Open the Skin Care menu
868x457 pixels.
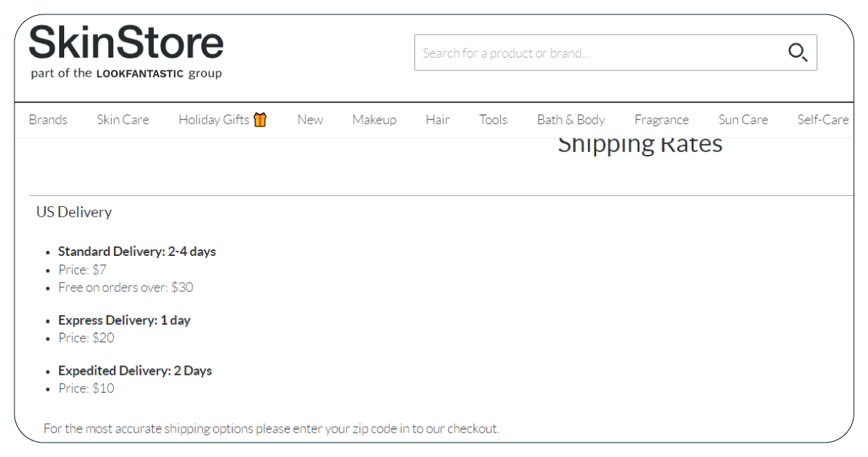(x=123, y=120)
